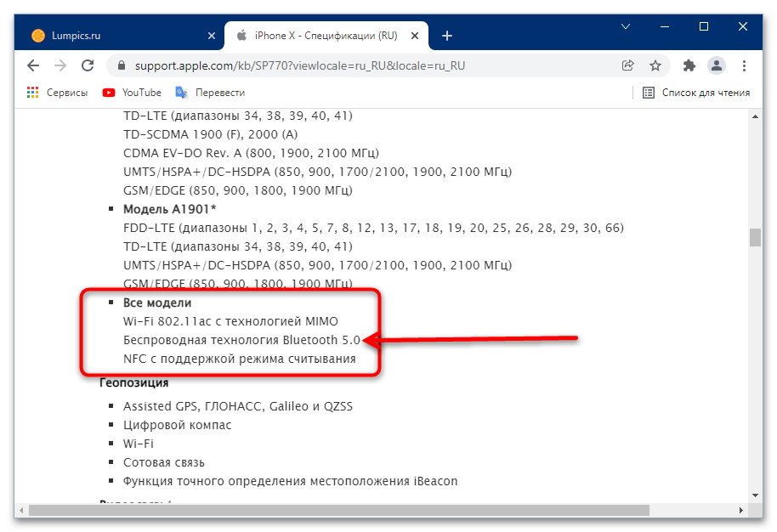Bookmark this page with the star icon
Screen dimensions: 777x532
(x=655, y=65)
